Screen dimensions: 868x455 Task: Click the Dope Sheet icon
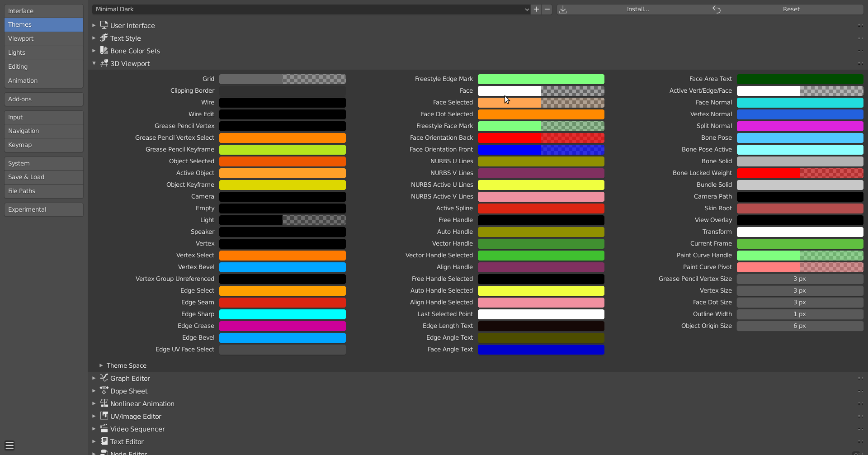click(x=104, y=390)
